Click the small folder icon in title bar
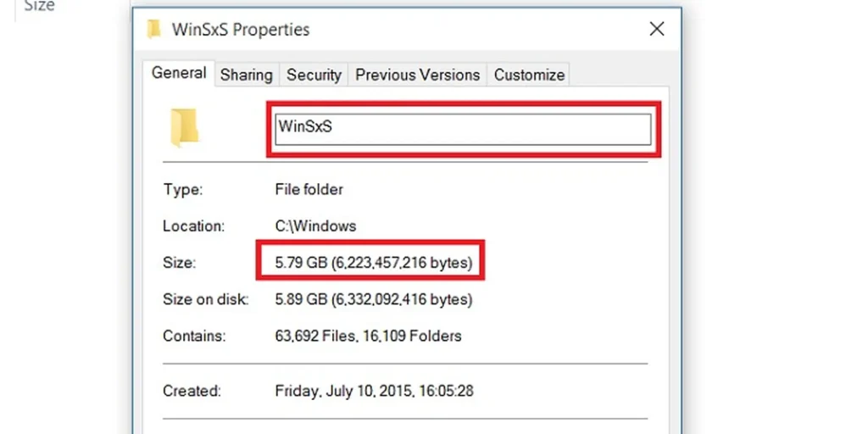Image resolution: width=868 pixels, height=434 pixels. point(154,29)
